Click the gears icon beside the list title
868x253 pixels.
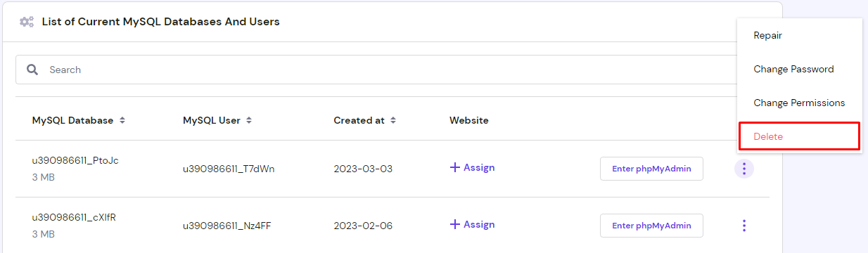(x=27, y=22)
